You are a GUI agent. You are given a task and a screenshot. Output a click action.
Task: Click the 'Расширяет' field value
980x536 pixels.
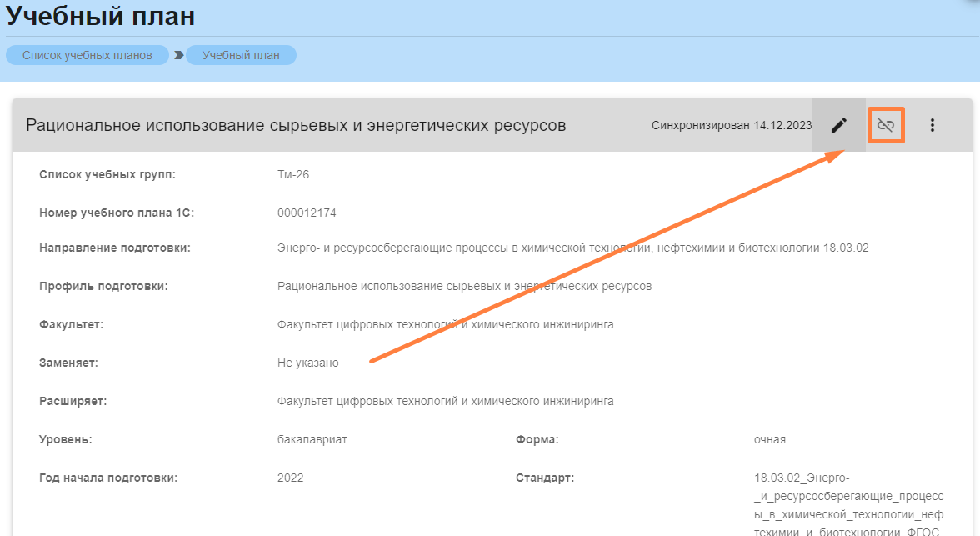[445, 401]
